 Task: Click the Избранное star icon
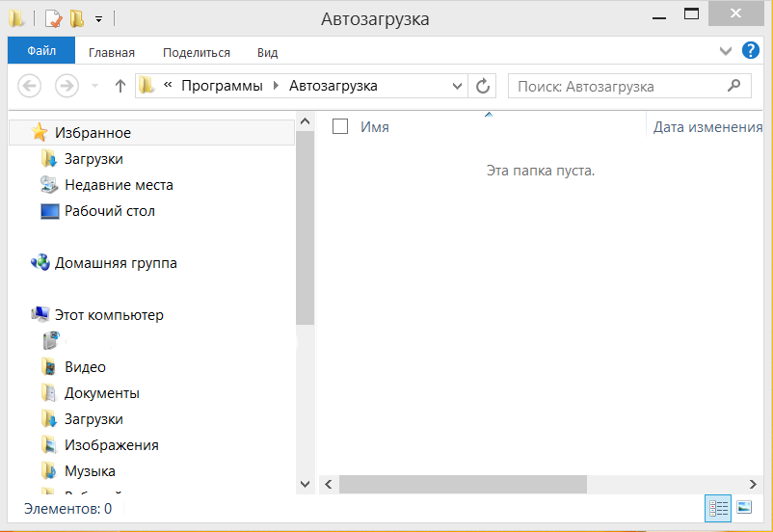(x=39, y=132)
